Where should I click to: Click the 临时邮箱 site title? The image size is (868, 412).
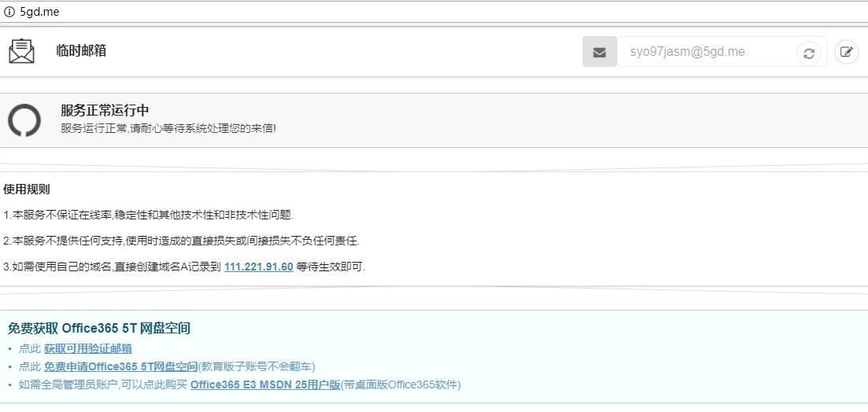click(x=81, y=51)
